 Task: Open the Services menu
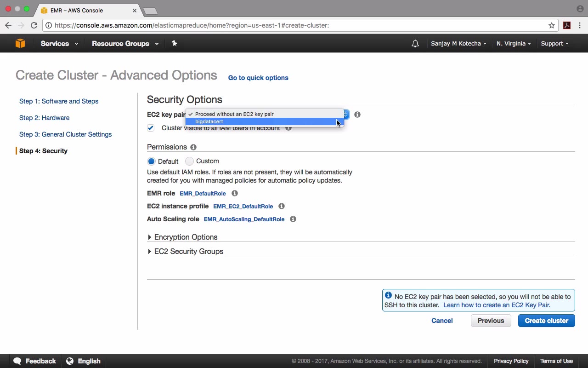[59, 44]
